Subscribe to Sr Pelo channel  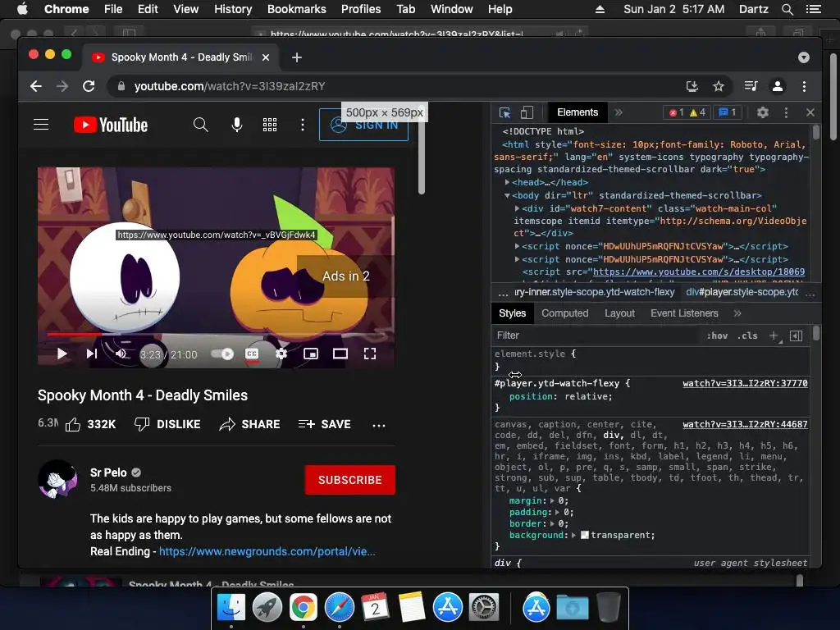349,480
